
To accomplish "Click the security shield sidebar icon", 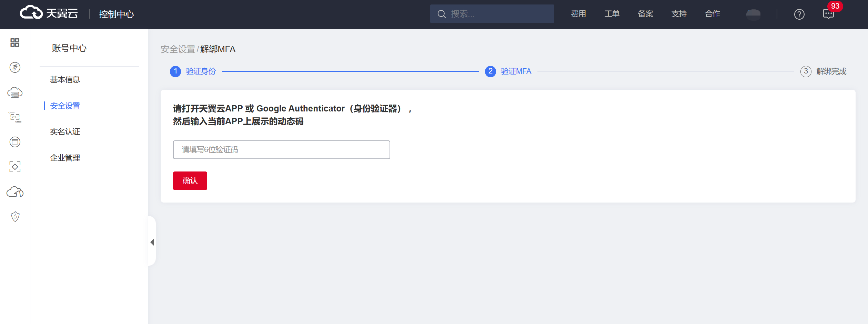I will pyautogui.click(x=15, y=217).
